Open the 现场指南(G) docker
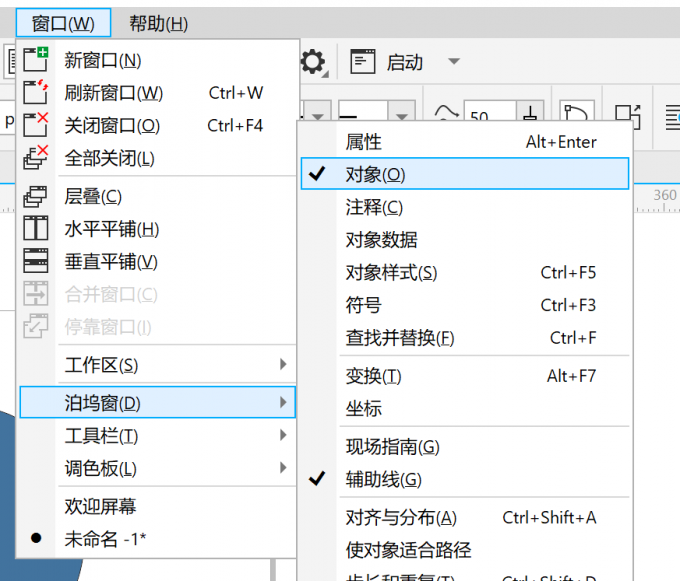 [x=465, y=446]
